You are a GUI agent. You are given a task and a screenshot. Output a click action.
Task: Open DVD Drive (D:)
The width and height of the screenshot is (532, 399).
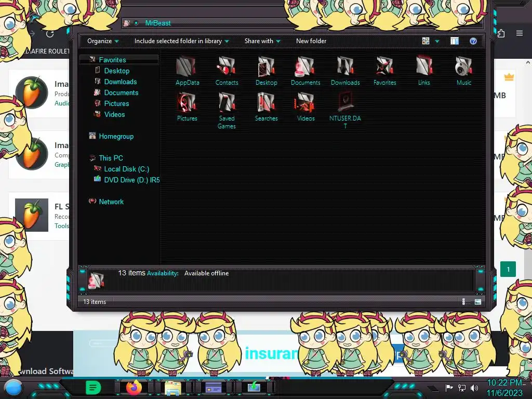pos(131,180)
